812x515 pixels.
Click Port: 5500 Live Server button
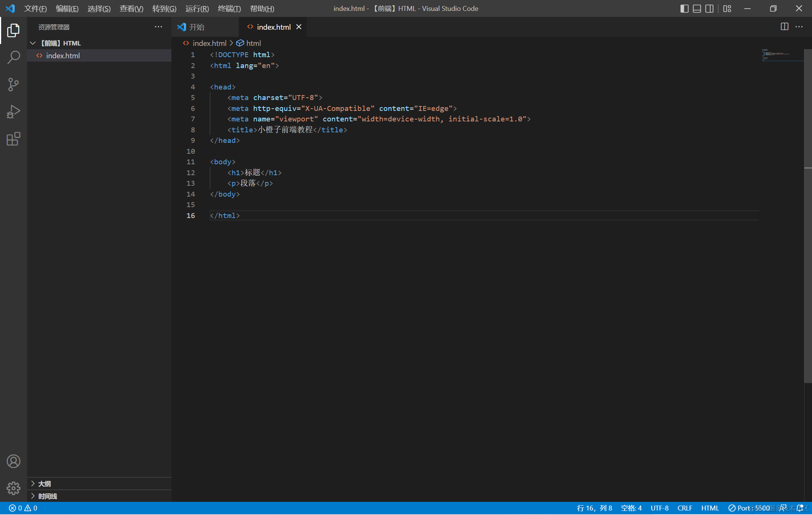tap(749, 508)
